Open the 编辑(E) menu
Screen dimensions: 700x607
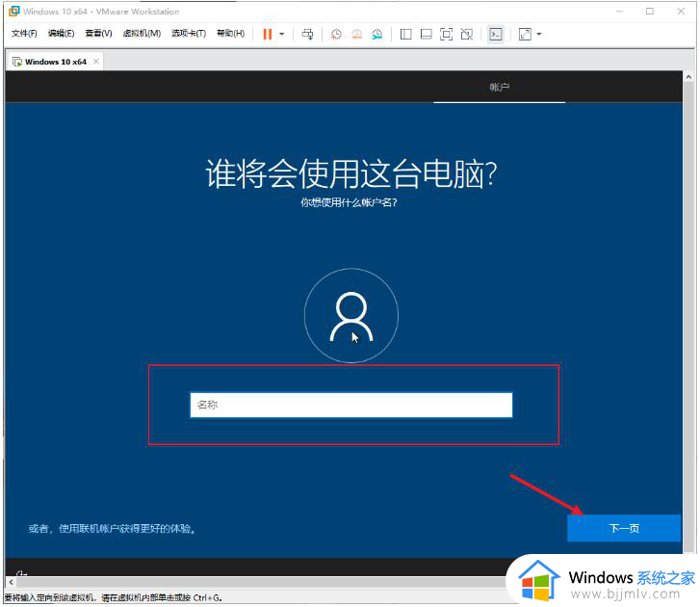62,33
